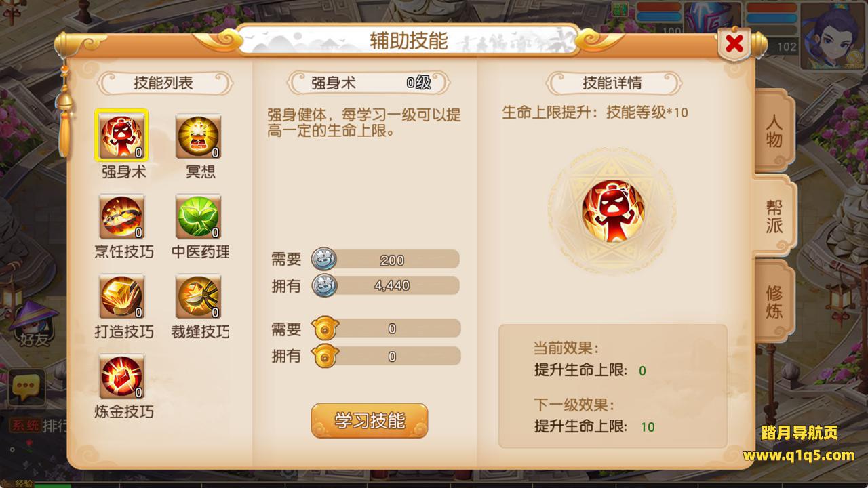Select the 打造技巧 forging skill icon
Screen dimensions: 868x488
tap(122, 296)
